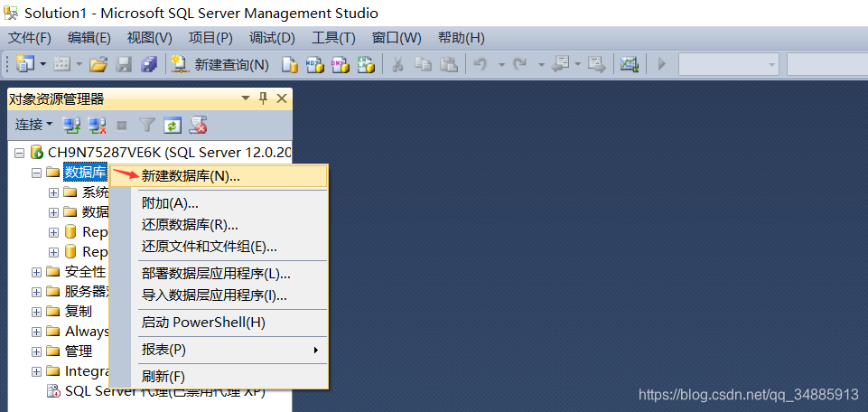Click the Navigate Forward icon

coord(596,64)
